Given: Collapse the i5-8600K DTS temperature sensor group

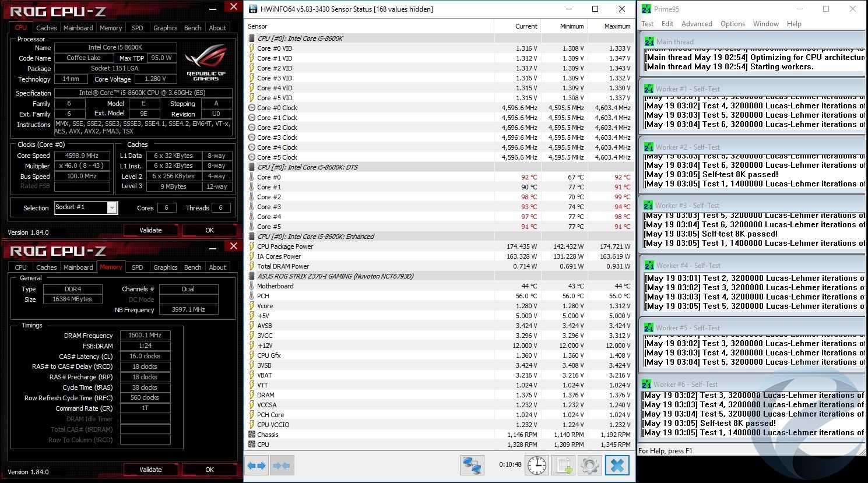Looking at the screenshot, I should (x=252, y=167).
